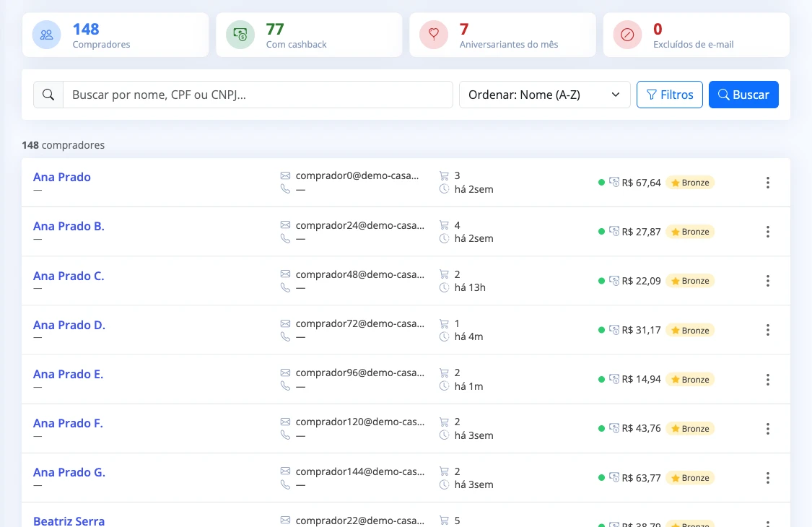The width and height of the screenshot is (812, 527).
Task: Open buyer profile Ana Prado F.
Action: pyautogui.click(x=68, y=423)
